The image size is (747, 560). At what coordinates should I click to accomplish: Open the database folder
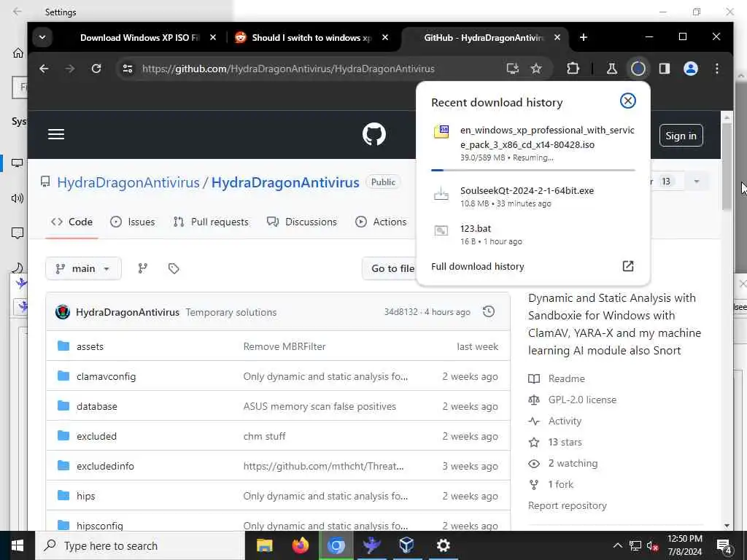pos(97,407)
